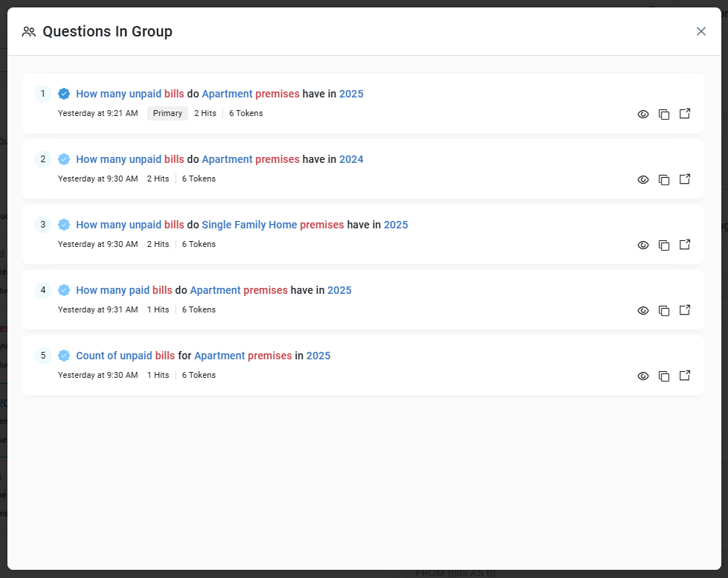728x578 pixels.
Task: Open Single Family Home question externally
Action: (685, 245)
